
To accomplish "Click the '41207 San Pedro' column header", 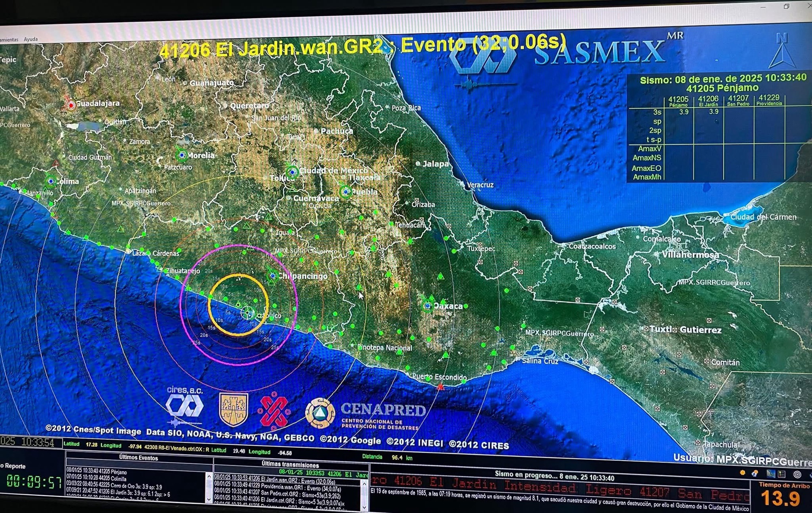I will (738, 100).
